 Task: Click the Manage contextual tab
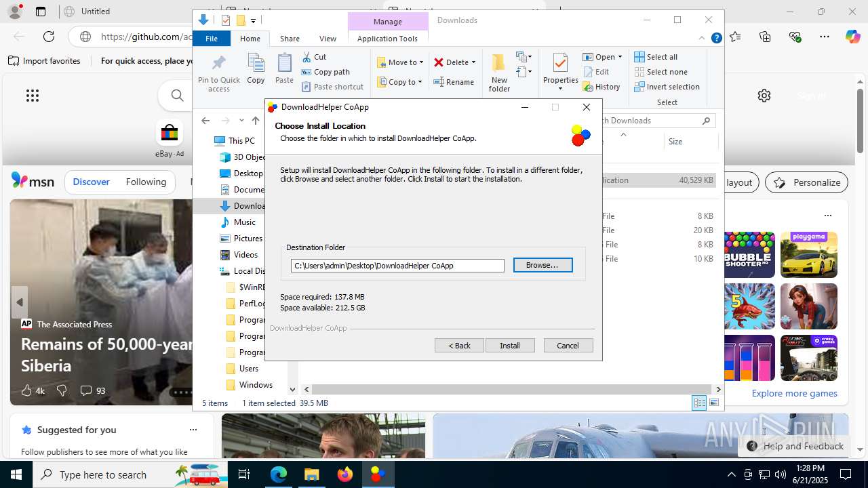[x=388, y=22]
